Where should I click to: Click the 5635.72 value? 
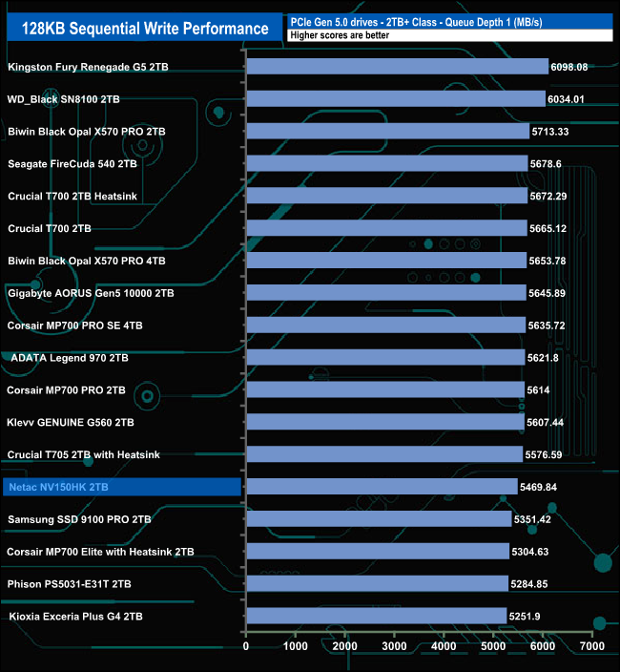pyautogui.click(x=547, y=325)
